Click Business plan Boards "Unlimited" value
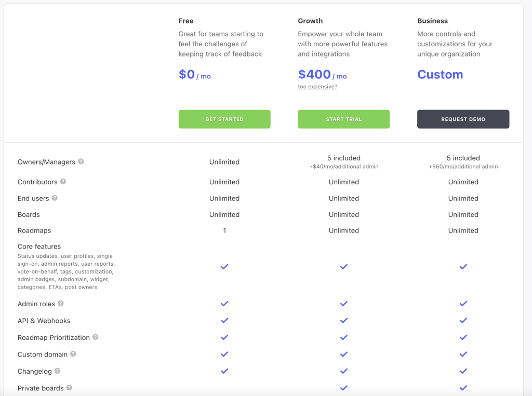The image size is (532, 396). tap(463, 215)
